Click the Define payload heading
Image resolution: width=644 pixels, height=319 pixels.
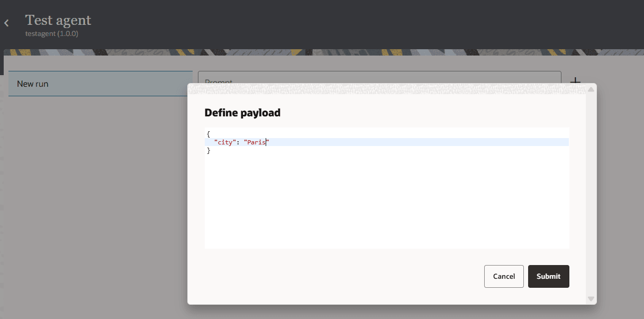click(x=242, y=113)
